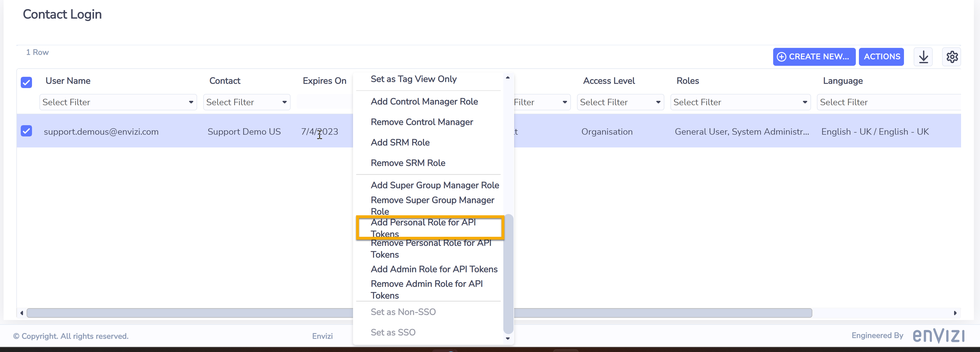Screen dimensions: 980x352
Task: Choose Set as Tag View Only
Action: coord(413,79)
